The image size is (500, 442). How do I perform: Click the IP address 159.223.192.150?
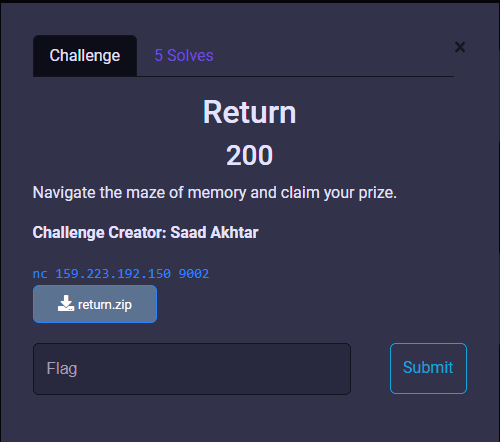pyautogui.click(x=113, y=274)
